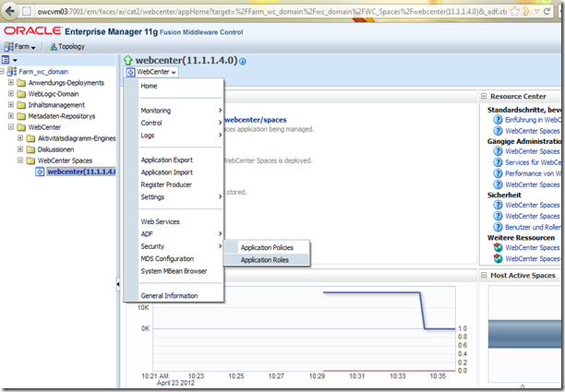Select Metadaten-Repositorys tree item
The width and height of the screenshot is (565, 392).
coord(62,116)
